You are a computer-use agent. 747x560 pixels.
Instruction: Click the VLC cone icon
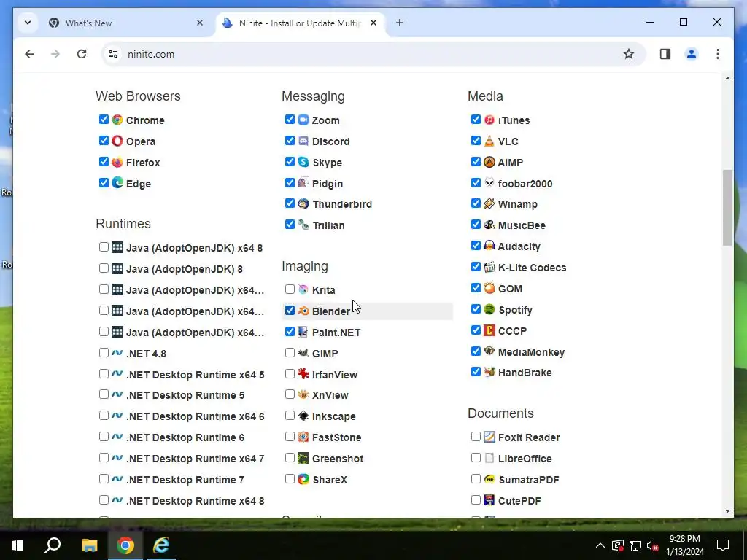click(x=489, y=141)
